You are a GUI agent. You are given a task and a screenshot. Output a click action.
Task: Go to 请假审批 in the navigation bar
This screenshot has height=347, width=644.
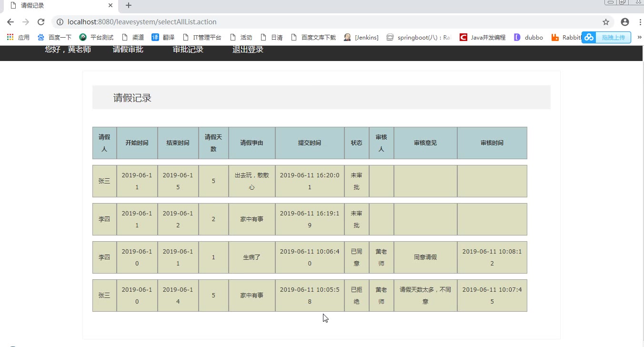128,50
